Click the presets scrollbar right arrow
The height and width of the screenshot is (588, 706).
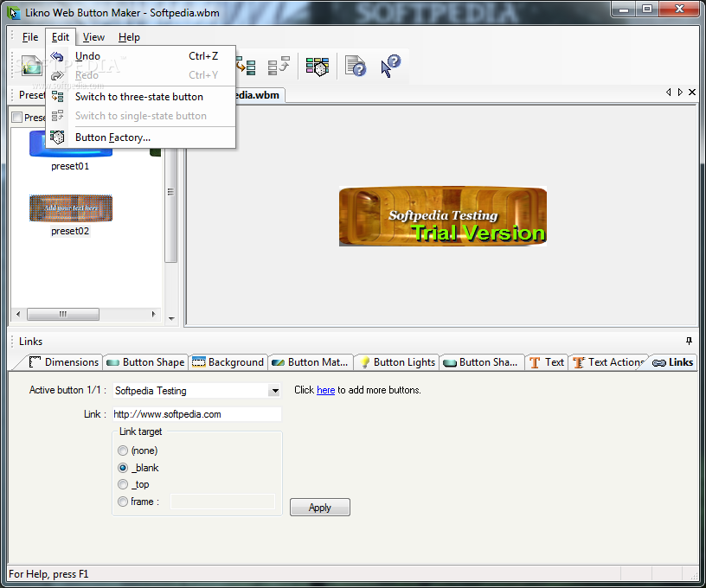(153, 314)
